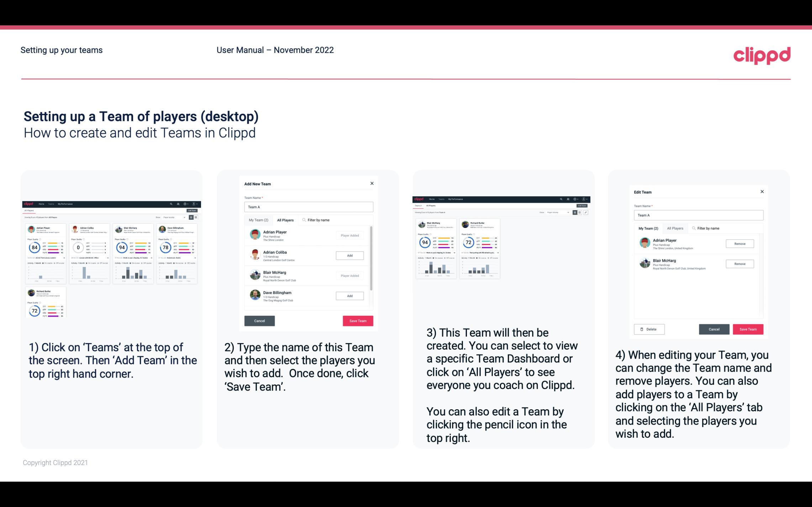Image resolution: width=812 pixels, height=507 pixels.
Task: Click Cancel button in Edit Team dialog
Action: pyautogui.click(x=714, y=329)
